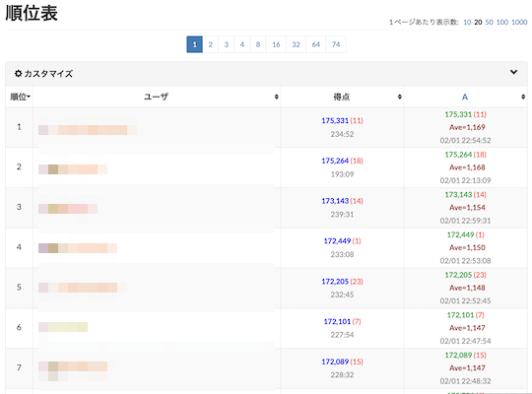Click elapsed time 234:52
Viewport: 532px width, 394px height.
342,134
